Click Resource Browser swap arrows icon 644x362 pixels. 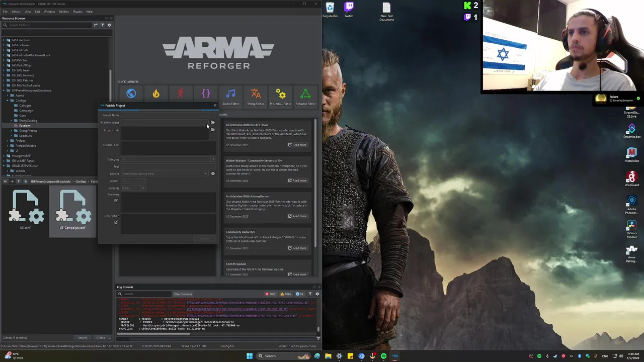(x=96, y=25)
